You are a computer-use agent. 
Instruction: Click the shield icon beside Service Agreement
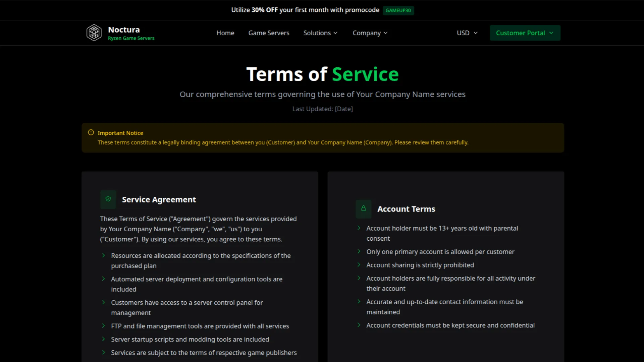pyautogui.click(x=108, y=199)
